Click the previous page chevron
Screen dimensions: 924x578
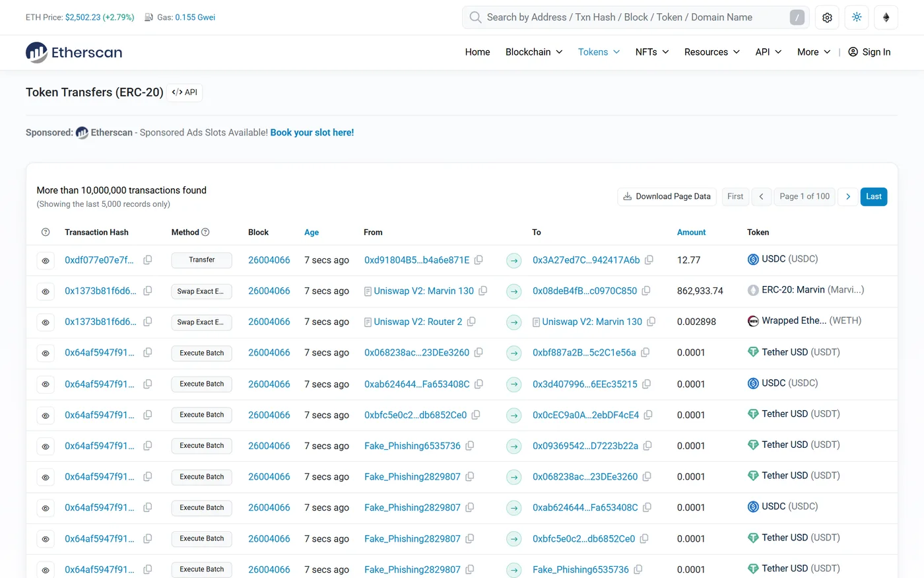pyautogui.click(x=762, y=197)
